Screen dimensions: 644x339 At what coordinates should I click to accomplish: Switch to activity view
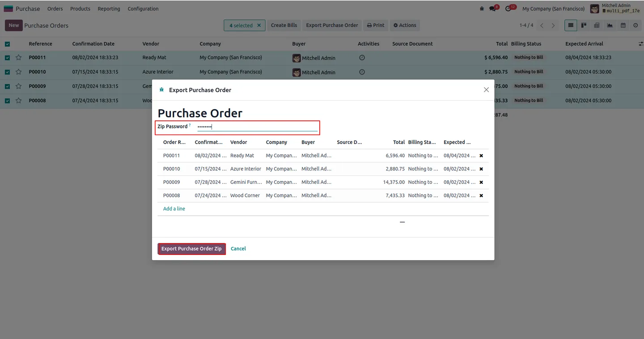636,25
